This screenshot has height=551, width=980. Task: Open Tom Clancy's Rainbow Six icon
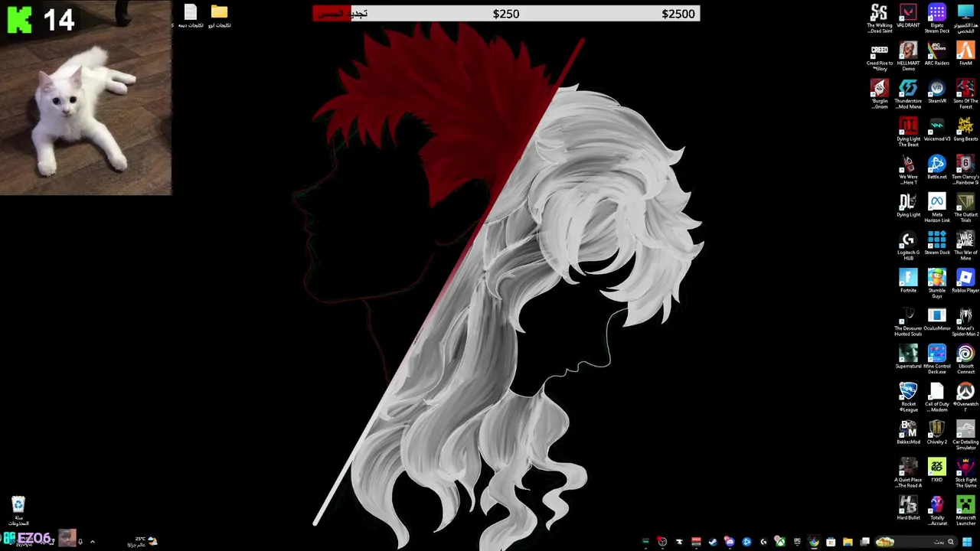click(965, 170)
